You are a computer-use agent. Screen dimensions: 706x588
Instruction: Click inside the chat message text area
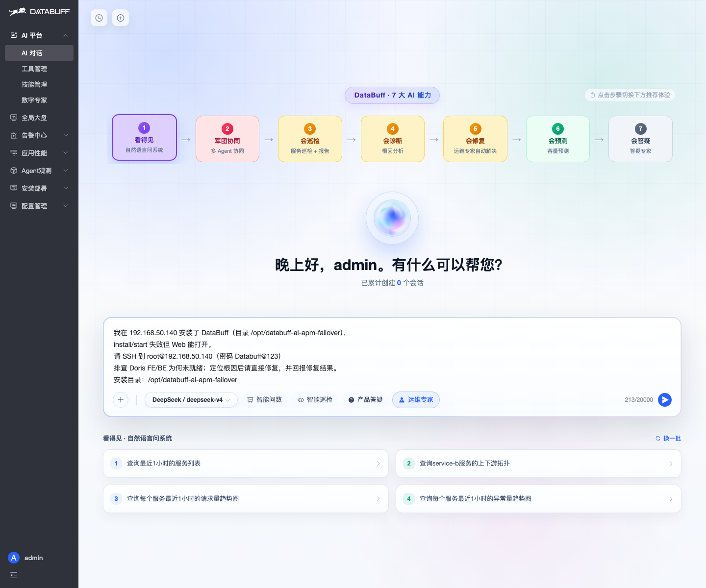392,356
